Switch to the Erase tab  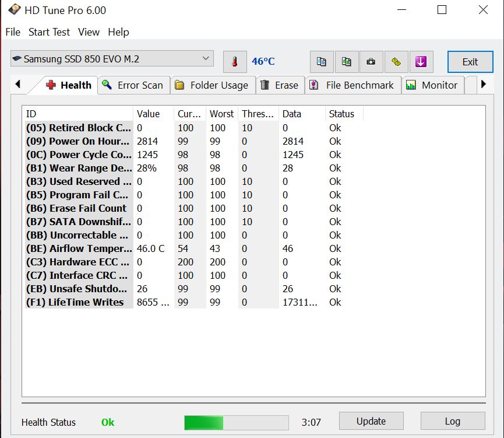coord(280,85)
